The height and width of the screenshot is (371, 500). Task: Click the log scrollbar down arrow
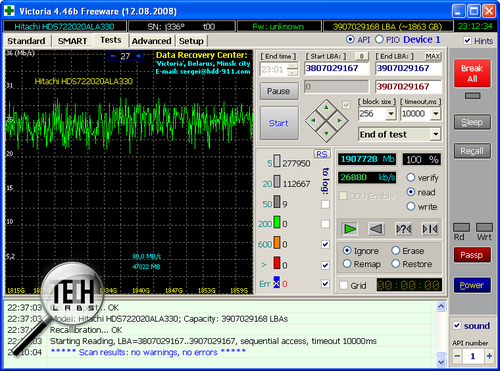click(x=441, y=362)
